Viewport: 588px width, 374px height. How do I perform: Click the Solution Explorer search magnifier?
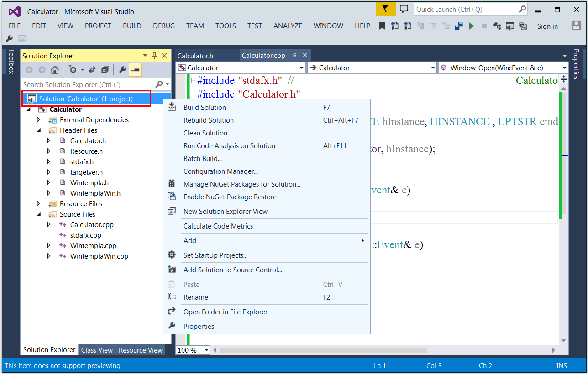159,84
